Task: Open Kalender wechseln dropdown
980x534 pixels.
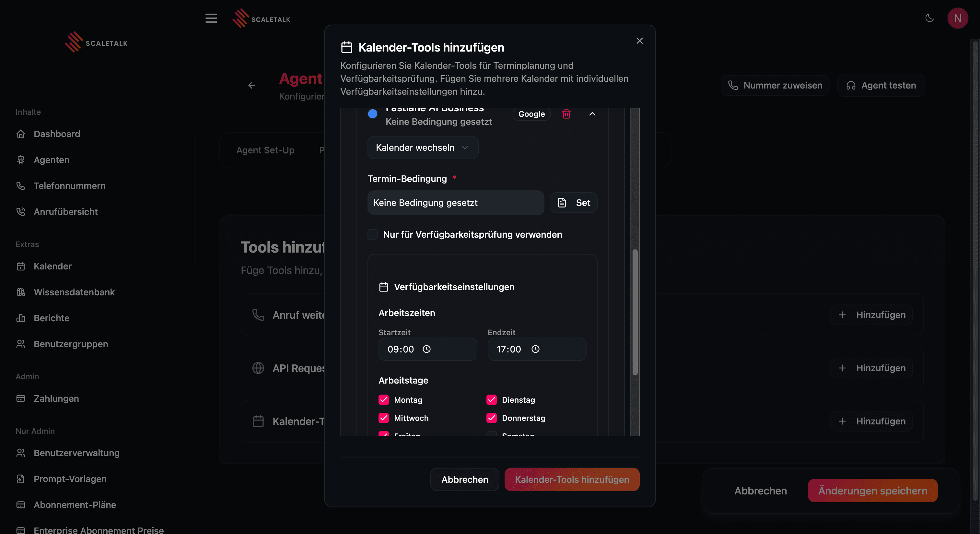Action: (x=422, y=148)
